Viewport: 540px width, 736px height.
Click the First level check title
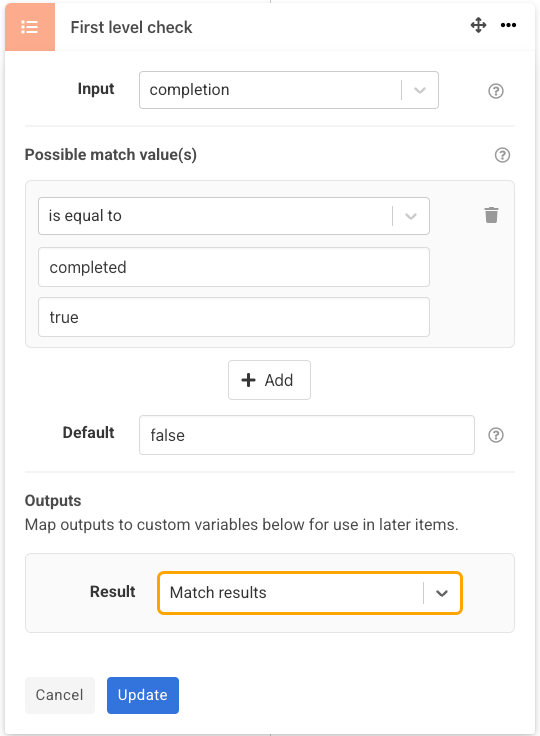131,27
